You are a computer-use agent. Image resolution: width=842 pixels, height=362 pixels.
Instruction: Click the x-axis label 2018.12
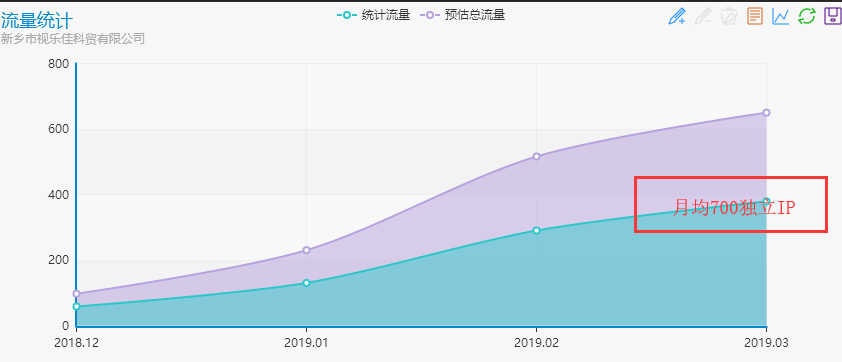pyautogui.click(x=76, y=343)
